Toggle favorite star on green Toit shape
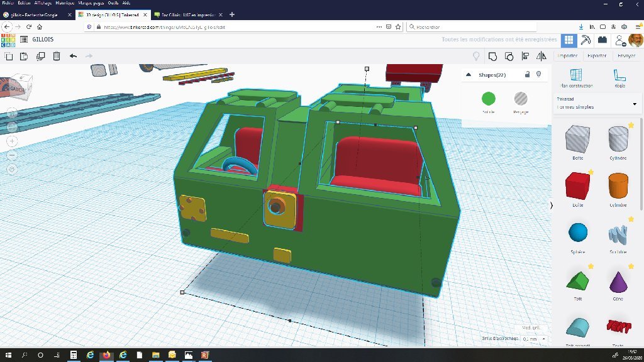The height and width of the screenshot is (362, 644). click(591, 266)
